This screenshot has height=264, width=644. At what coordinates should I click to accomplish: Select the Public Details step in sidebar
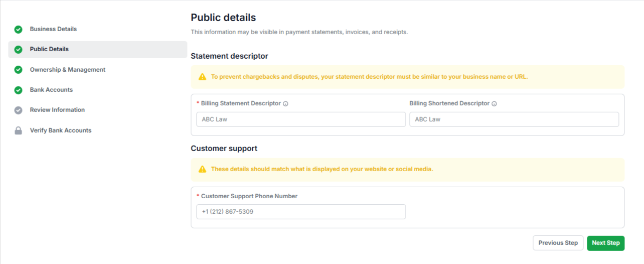pyautogui.click(x=97, y=50)
